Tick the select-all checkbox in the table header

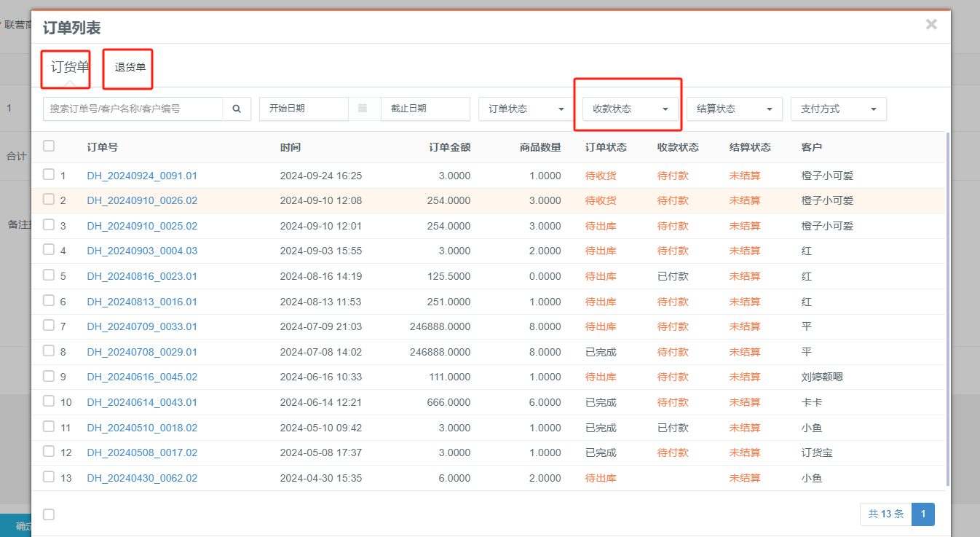point(49,146)
